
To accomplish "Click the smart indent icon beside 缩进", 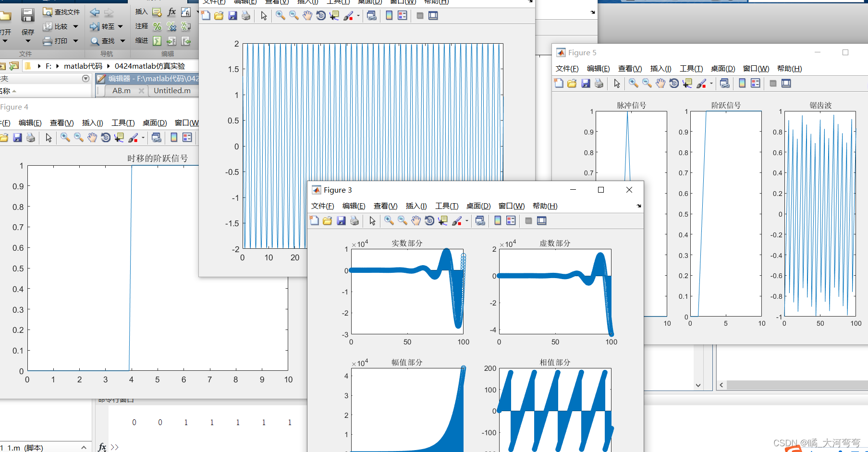I will (157, 41).
